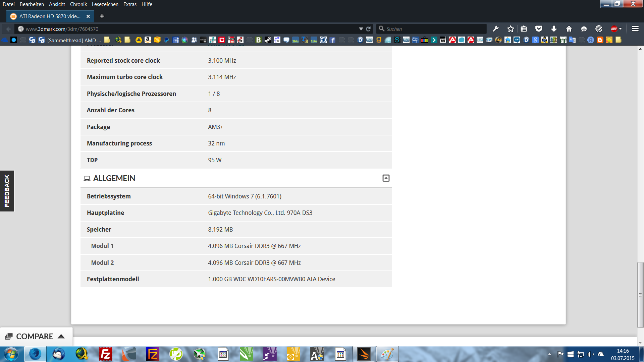This screenshot has height=362, width=644.
Task: Collapse the ALLGEMEIN section
Action: (386, 178)
